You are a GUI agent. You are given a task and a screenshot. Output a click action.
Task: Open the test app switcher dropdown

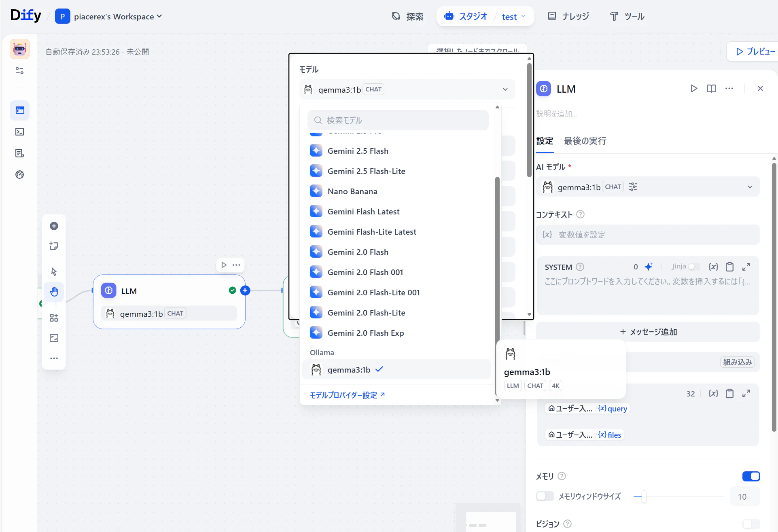[513, 17]
